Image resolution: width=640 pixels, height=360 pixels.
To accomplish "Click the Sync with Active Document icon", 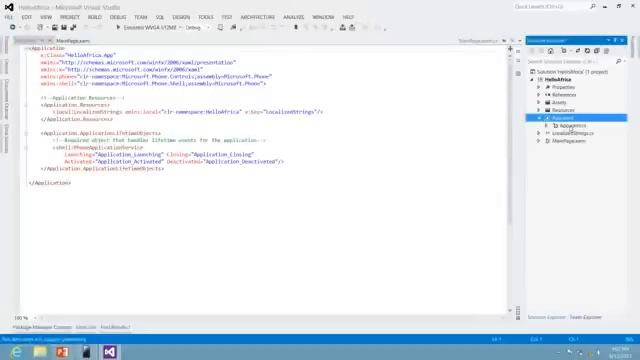I will (578, 51).
